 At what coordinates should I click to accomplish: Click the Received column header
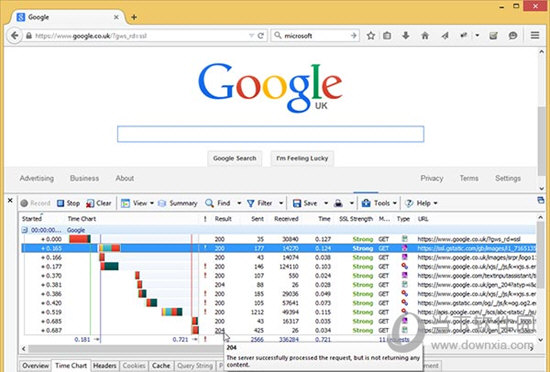tap(286, 219)
